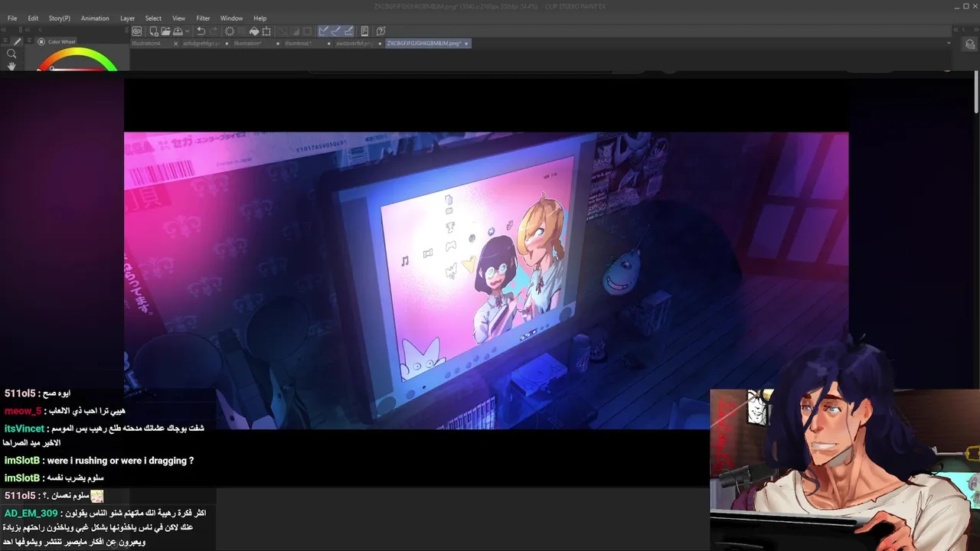This screenshot has width=980, height=551.
Task: Open the Edit menu
Action: (34, 18)
